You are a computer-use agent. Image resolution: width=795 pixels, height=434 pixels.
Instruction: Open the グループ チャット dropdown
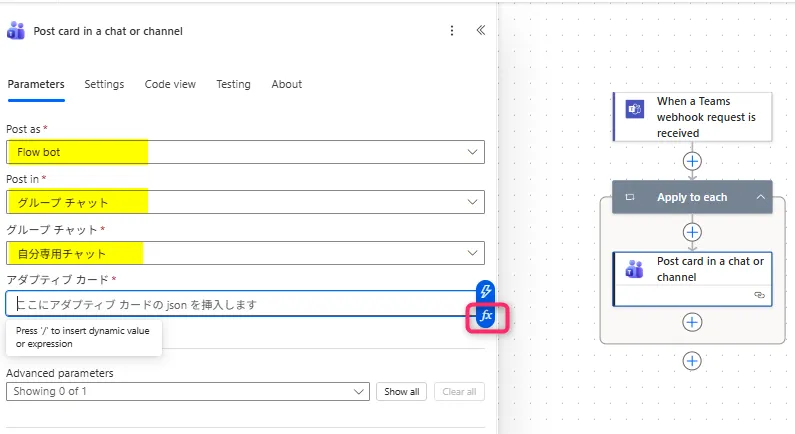pyautogui.click(x=245, y=253)
